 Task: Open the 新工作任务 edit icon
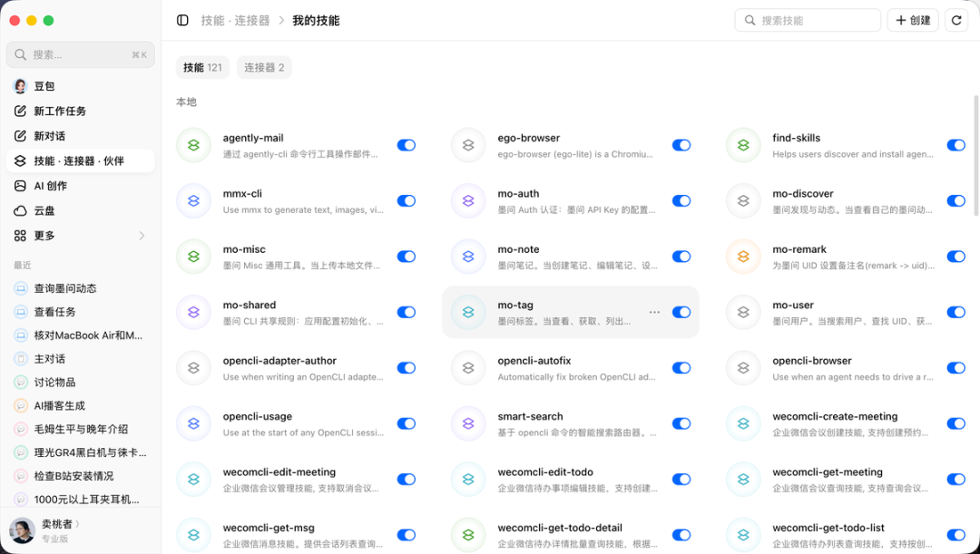tap(21, 112)
